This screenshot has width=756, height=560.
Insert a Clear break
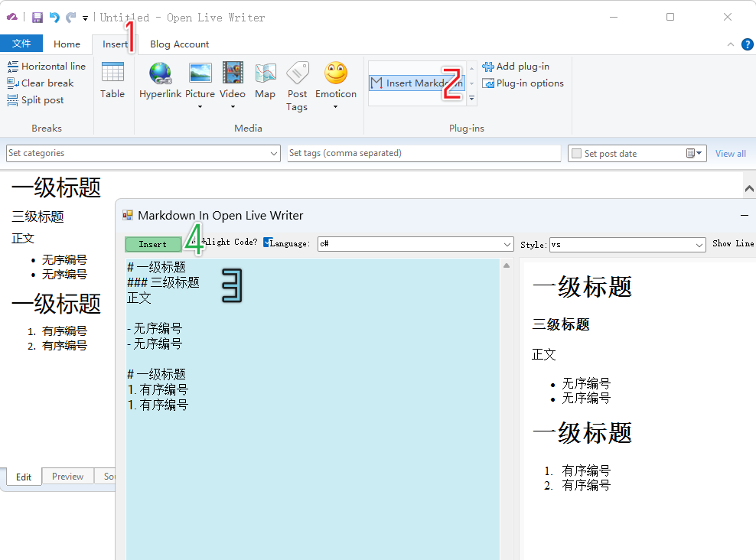[41, 83]
